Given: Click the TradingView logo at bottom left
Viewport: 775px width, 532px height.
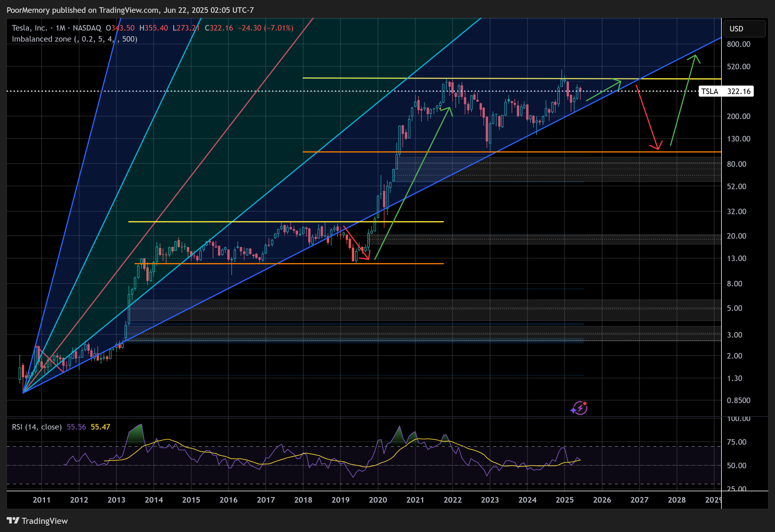Looking at the screenshot, I should click(x=37, y=521).
